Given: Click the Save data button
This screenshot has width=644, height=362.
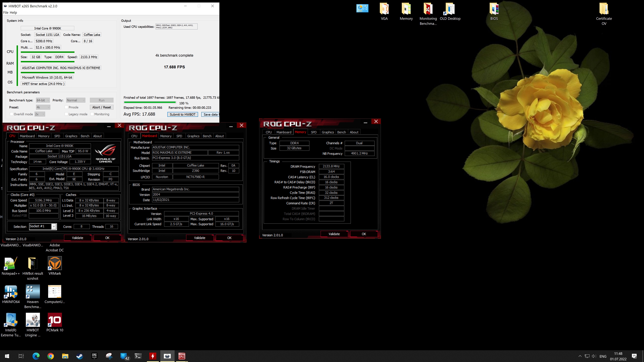Looking at the screenshot, I should click(x=210, y=114).
